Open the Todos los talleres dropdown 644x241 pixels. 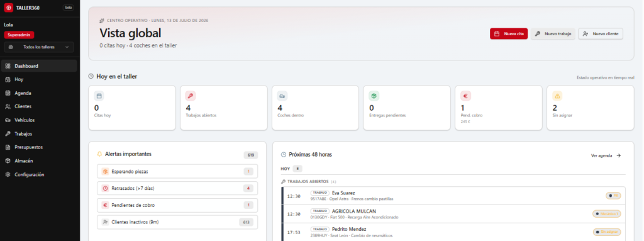pyautogui.click(x=39, y=47)
